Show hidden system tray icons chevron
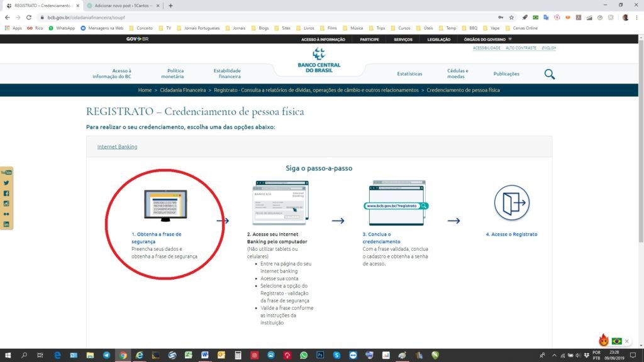 (x=554, y=356)
